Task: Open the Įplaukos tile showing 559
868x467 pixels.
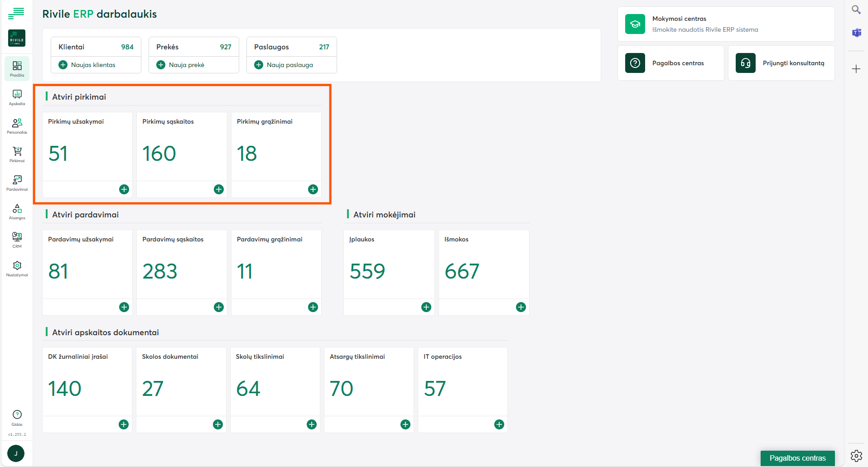Action: (x=389, y=265)
